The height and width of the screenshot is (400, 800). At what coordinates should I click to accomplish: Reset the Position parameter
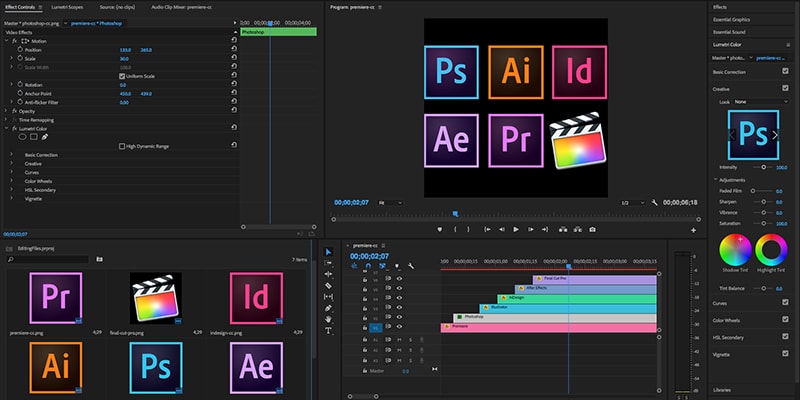[x=234, y=49]
